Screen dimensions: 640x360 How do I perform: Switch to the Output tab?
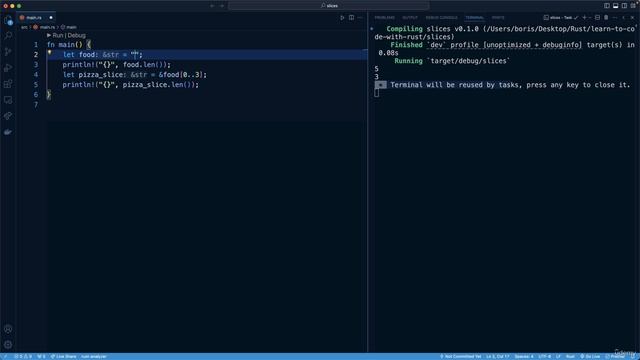[410, 18]
